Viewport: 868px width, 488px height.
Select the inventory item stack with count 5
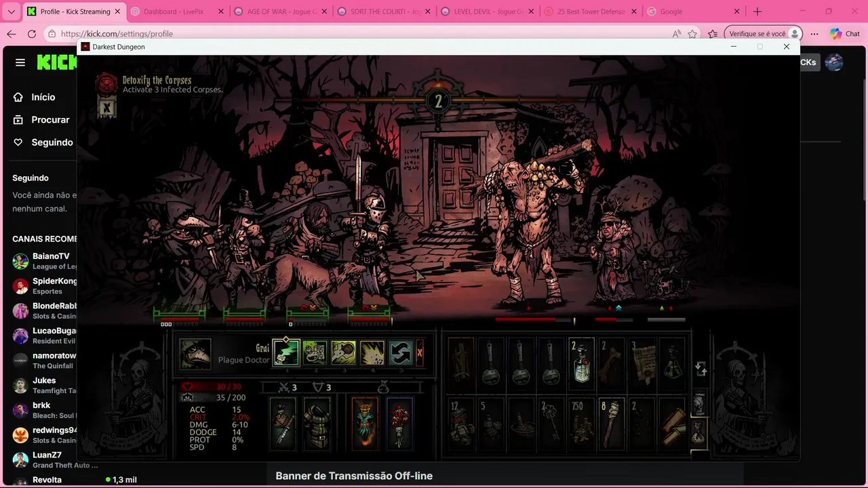pyautogui.click(x=492, y=423)
